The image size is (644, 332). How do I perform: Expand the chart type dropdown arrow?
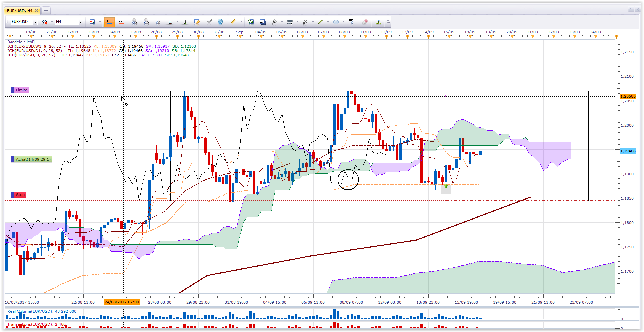click(x=100, y=22)
